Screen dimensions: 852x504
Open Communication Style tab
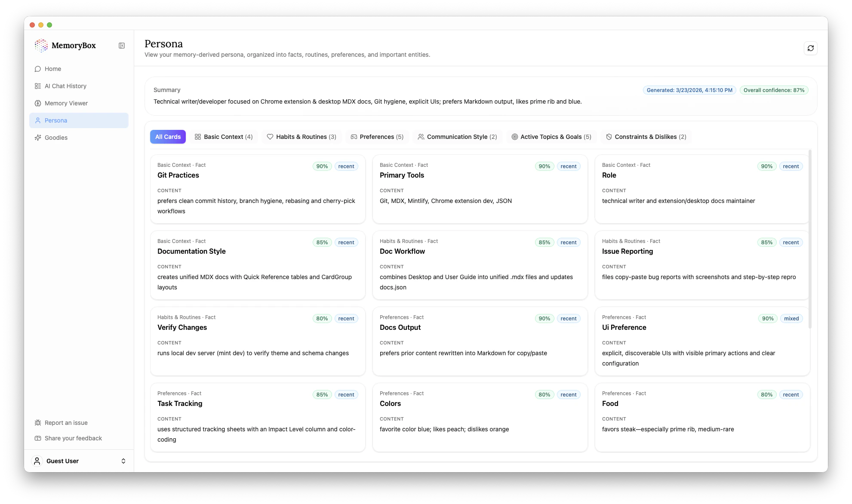(457, 137)
